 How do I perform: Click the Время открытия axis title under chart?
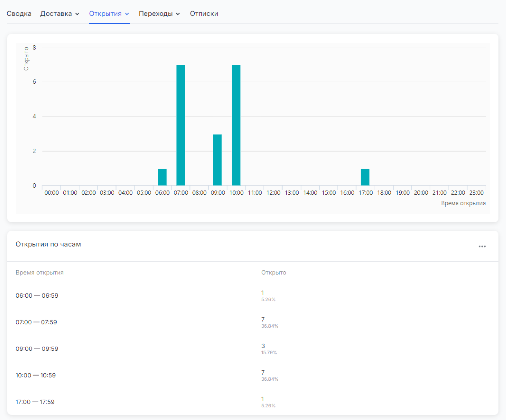point(463,203)
